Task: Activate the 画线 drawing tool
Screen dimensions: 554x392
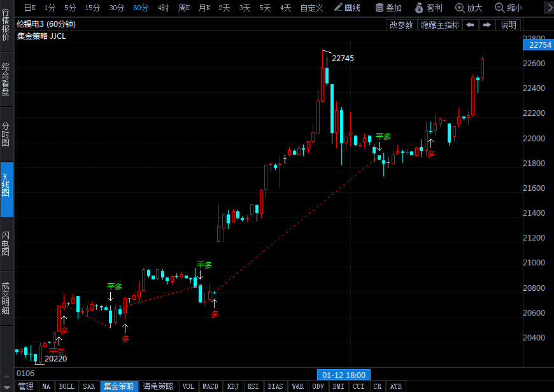Action: (347, 8)
